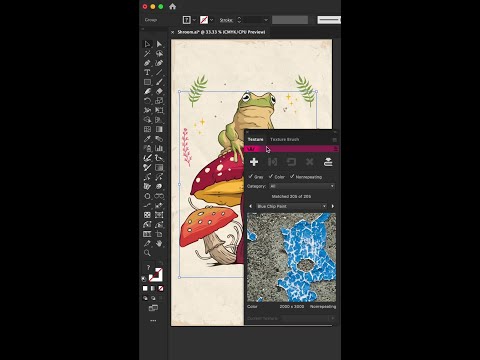Select the Type tool
This screenshot has width=480, height=360.
147,72
